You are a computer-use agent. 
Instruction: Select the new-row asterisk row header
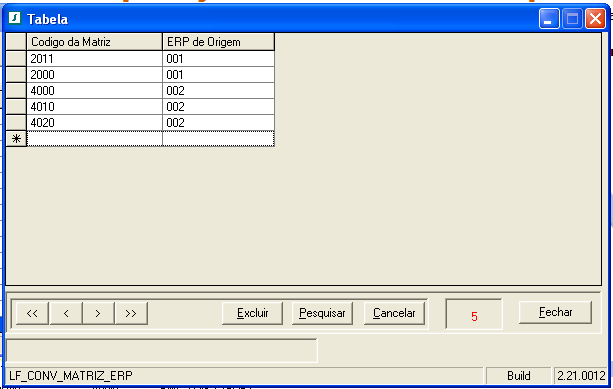tap(16, 139)
